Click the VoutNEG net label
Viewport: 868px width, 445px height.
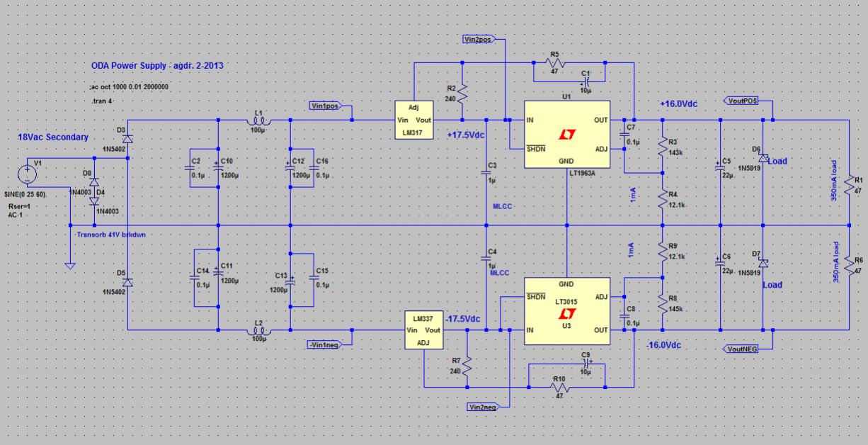pos(741,349)
